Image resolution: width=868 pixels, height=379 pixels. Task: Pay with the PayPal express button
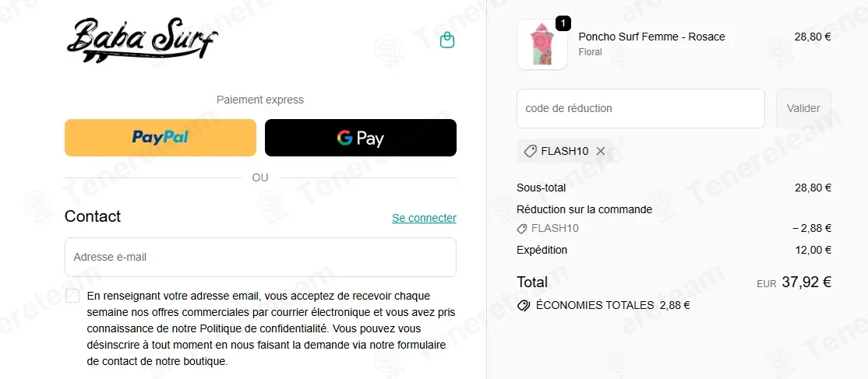161,138
